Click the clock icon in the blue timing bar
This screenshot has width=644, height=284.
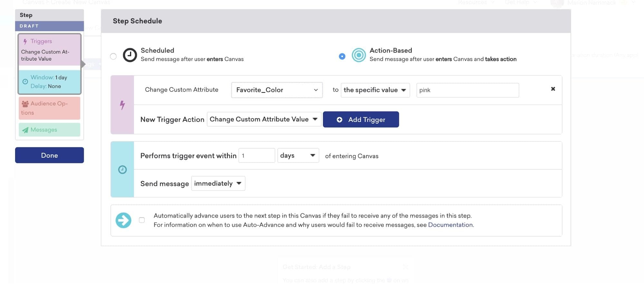click(x=122, y=170)
